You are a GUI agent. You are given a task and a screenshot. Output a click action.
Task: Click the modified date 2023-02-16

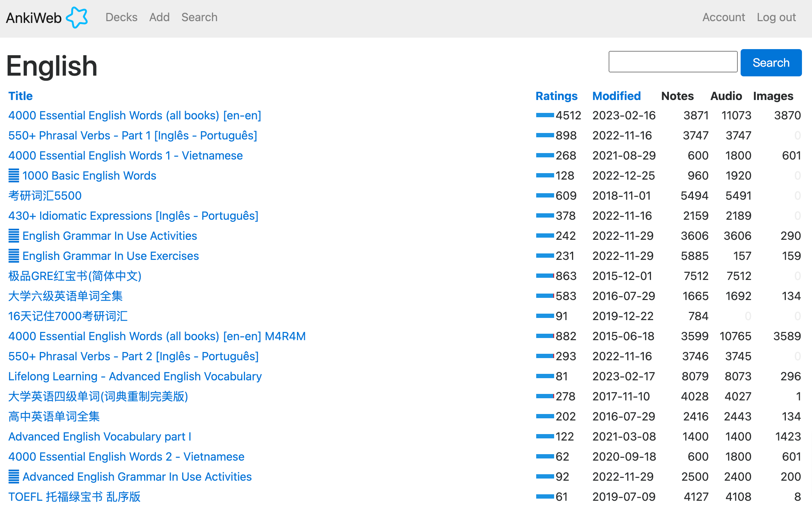point(624,115)
